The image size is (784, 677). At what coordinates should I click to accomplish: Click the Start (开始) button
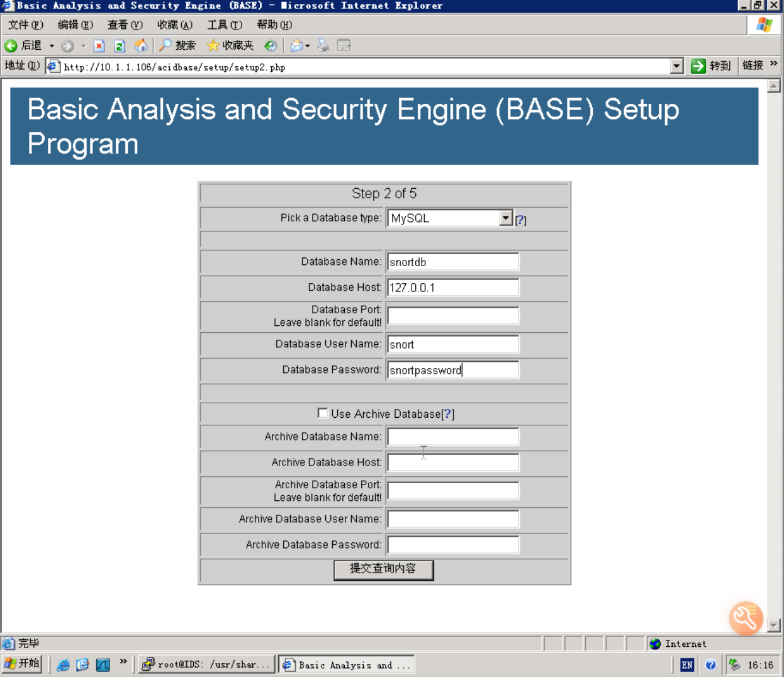pyautogui.click(x=22, y=664)
